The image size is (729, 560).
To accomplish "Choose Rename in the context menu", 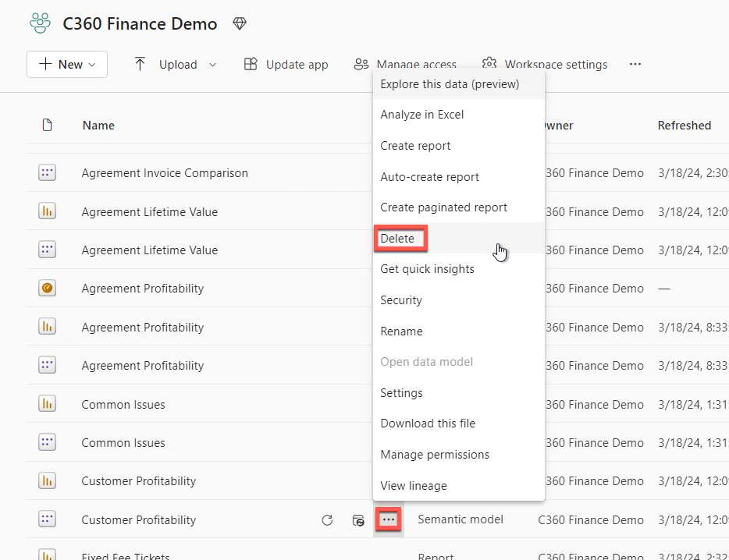I will pos(402,331).
